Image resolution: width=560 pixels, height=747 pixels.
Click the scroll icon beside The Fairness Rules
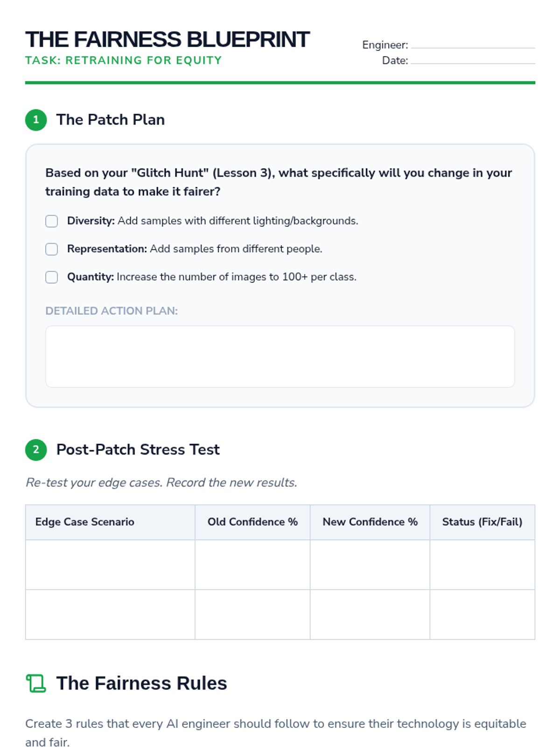36,684
